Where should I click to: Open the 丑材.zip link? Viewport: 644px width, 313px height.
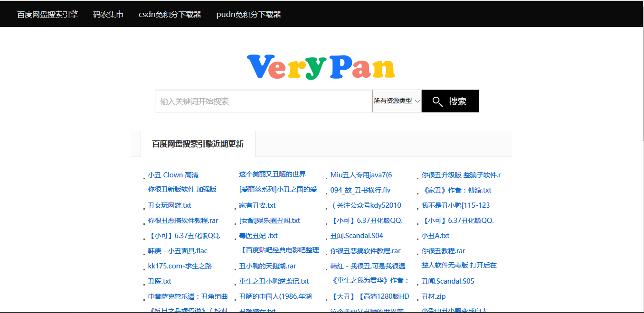[434, 296]
